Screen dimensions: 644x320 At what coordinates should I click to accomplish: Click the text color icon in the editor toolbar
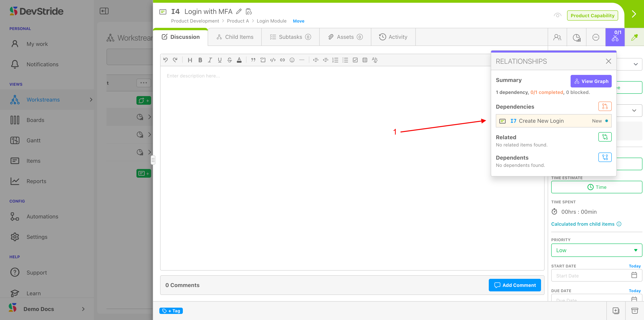click(x=239, y=60)
